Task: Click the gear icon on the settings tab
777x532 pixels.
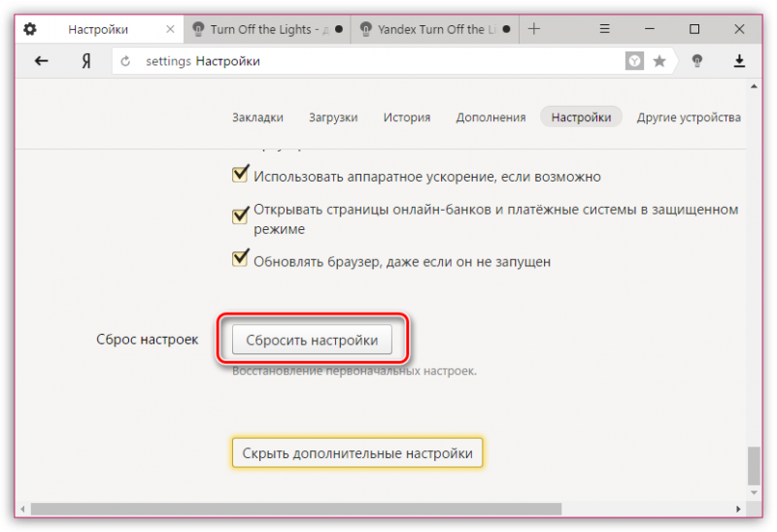Action: pyautogui.click(x=30, y=29)
